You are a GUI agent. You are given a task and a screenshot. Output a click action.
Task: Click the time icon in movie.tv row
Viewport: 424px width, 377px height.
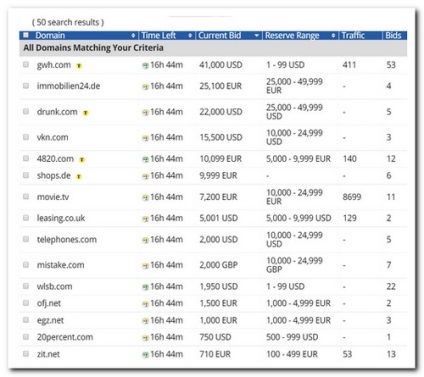[145, 198]
